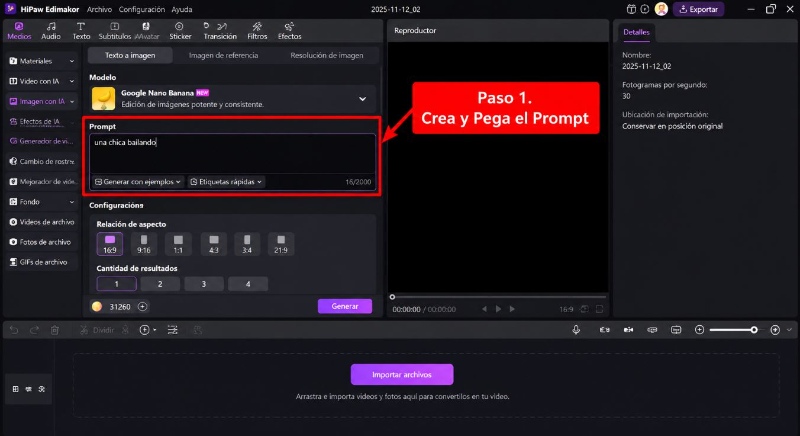Select 1:1 aspect ratio
Image resolution: width=800 pixels, height=436 pixels.
178,244
